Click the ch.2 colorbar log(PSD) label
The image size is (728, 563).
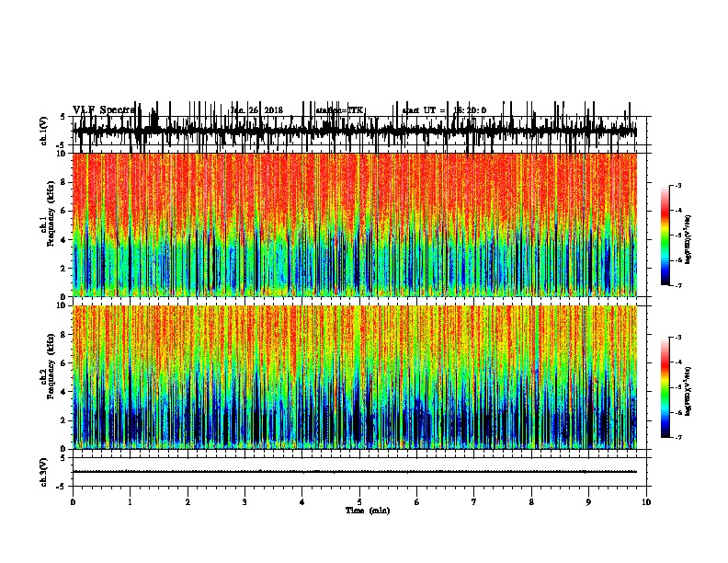pyautogui.click(x=688, y=391)
